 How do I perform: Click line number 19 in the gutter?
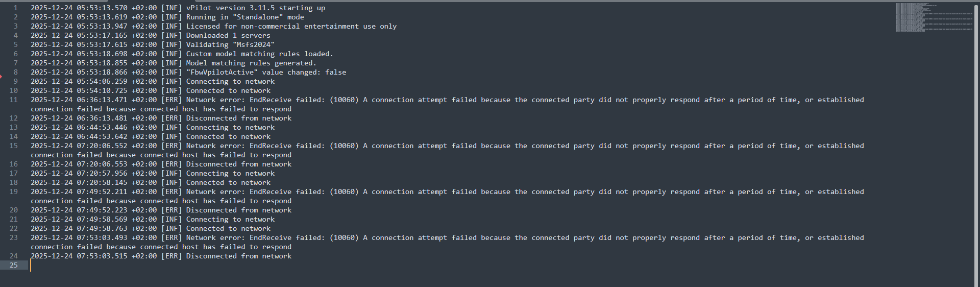[x=14, y=192]
